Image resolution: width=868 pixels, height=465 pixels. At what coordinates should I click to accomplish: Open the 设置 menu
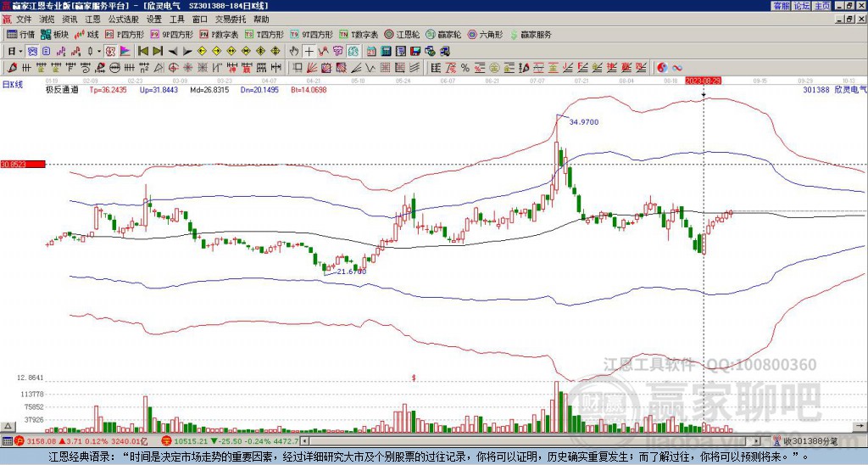pyautogui.click(x=154, y=20)
